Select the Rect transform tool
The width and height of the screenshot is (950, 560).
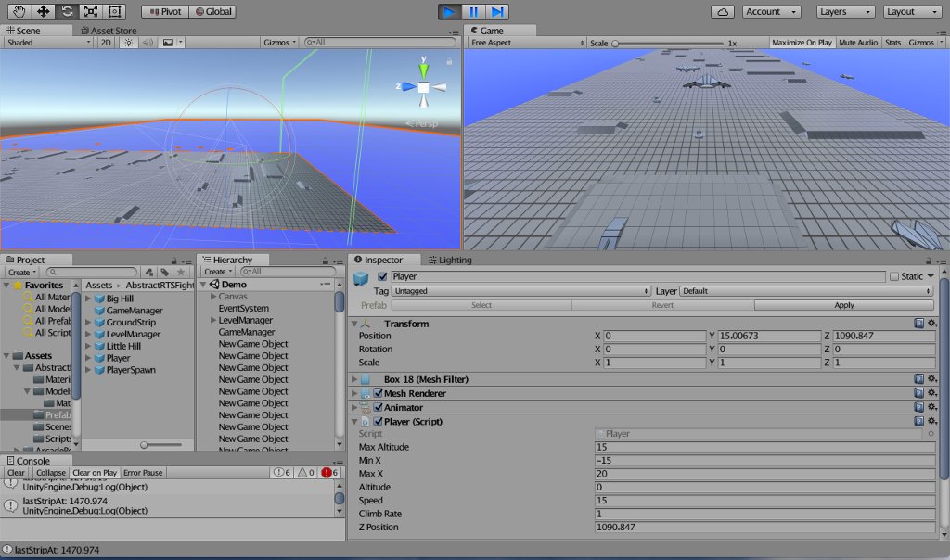click(114, 11)
